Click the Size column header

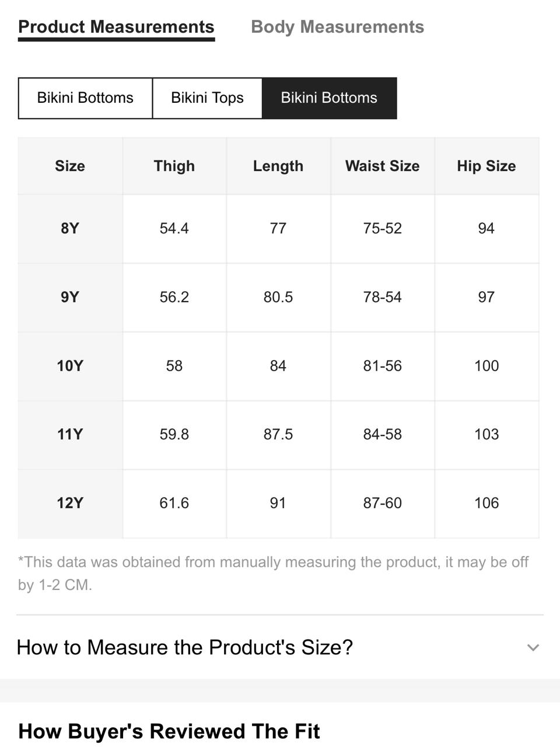tap(70, 166)
